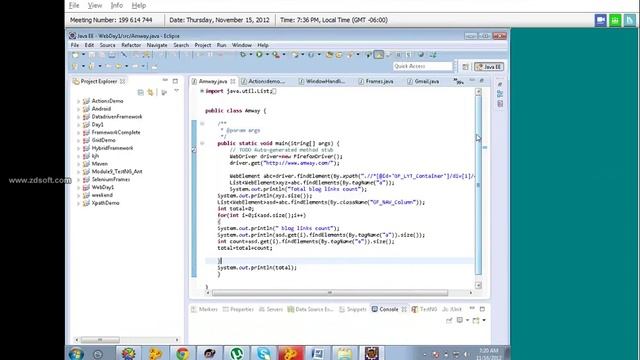
Task: Open the Word icon in the taskbar
Action: tap(318, 353)
